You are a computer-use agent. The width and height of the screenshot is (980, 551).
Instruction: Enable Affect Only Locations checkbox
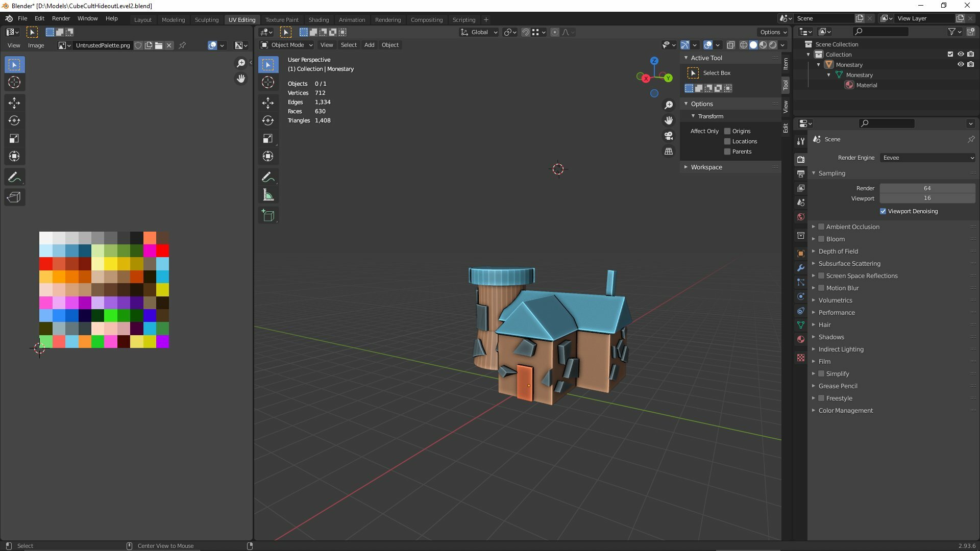[727, 141]
